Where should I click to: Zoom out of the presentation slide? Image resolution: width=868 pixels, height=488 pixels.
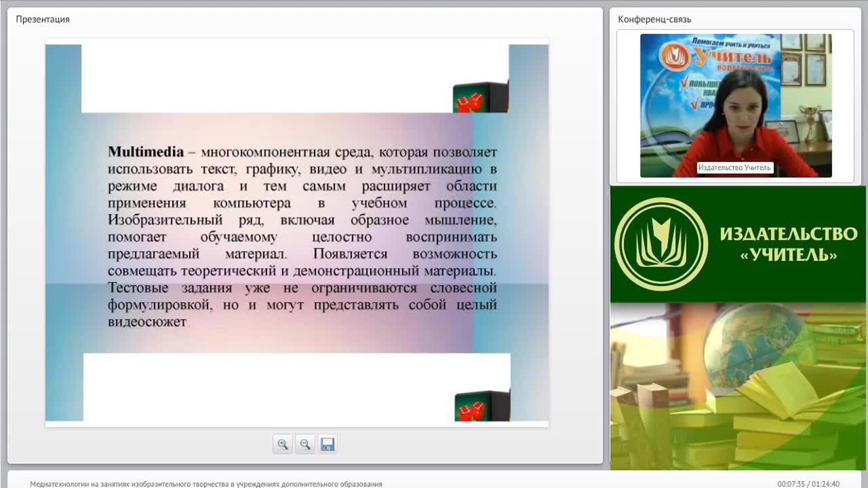click(305, 445)
